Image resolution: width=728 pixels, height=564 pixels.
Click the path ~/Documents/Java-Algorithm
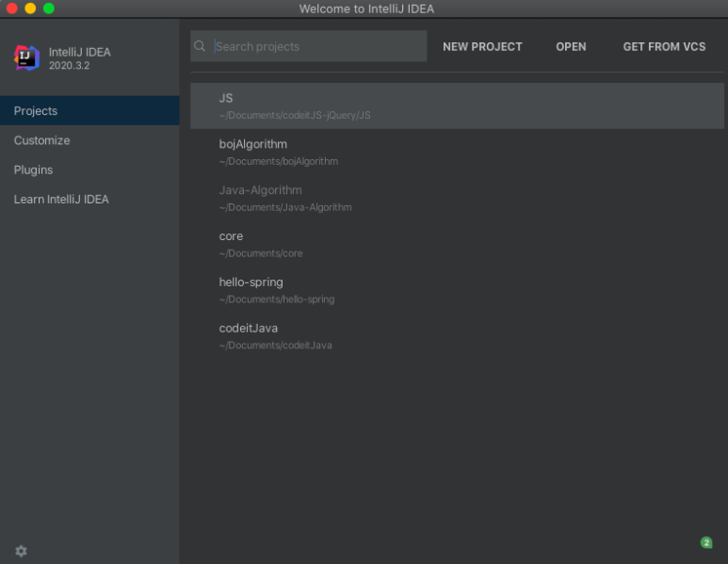click(285, 207)
